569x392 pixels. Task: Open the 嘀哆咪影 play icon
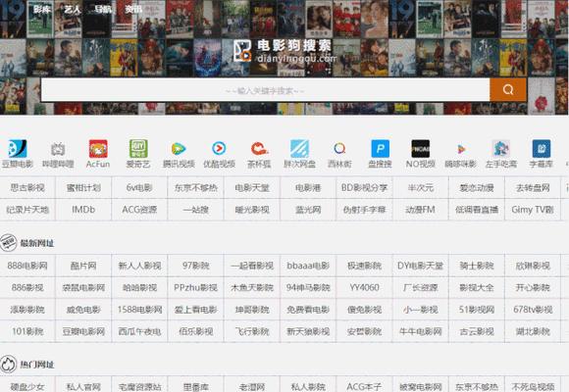460,149
